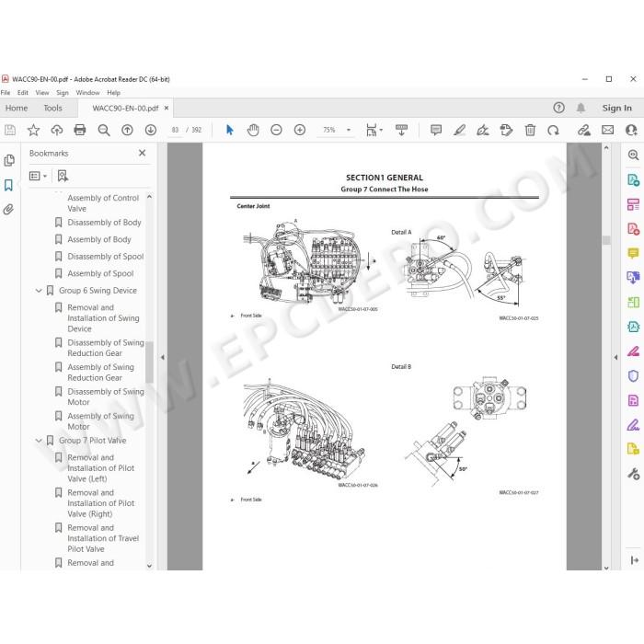Open the Edit menu
The height and width of the screenshot is (644, 644).
point(23,93)
